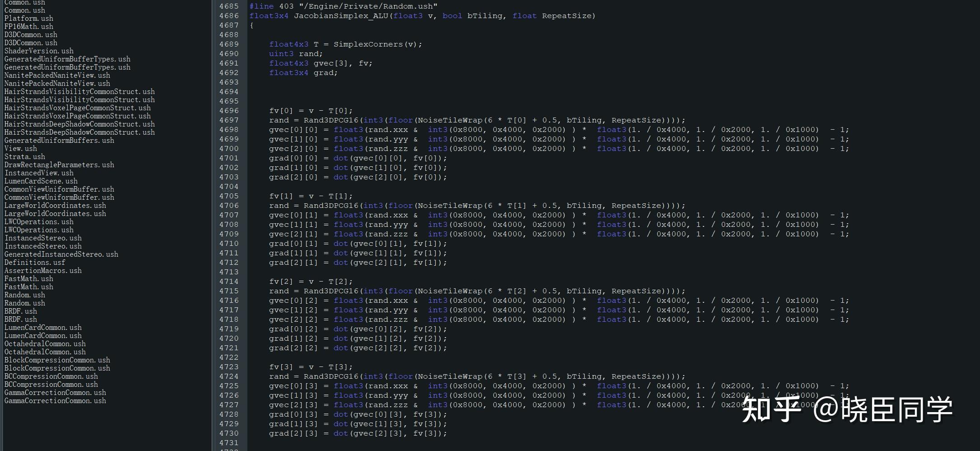This screenshot has width=980, height=451.
Task: Click line number 4704 in the gutter
Action: click(229, 187)
